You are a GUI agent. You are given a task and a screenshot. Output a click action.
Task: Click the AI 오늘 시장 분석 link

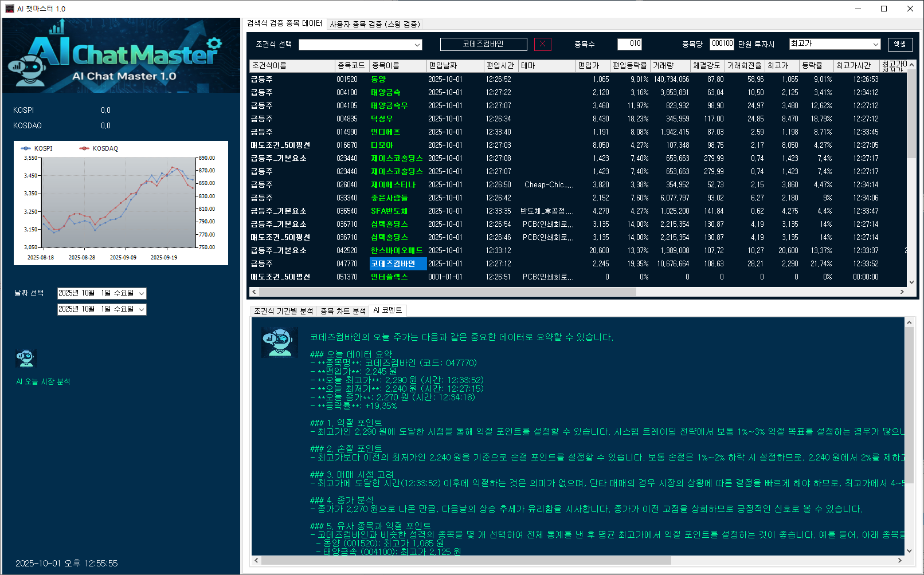pos(43,381)
